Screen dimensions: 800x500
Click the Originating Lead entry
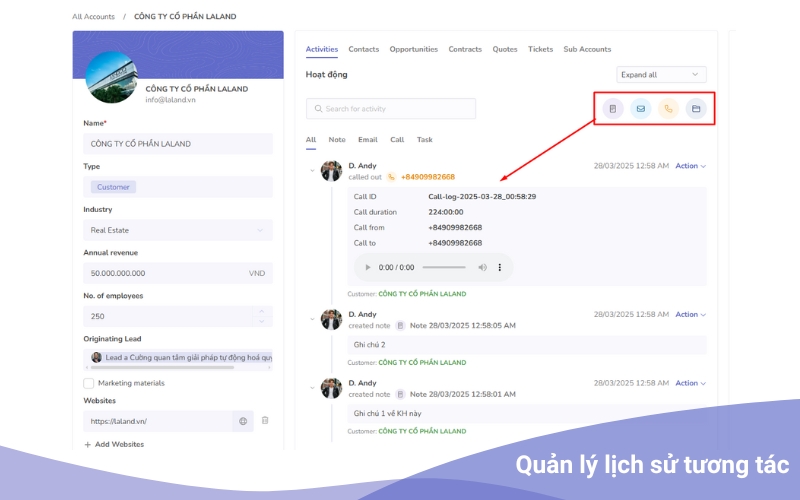[182, 357]
